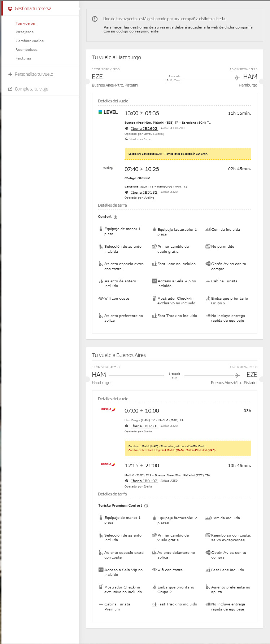Click the airplane icon beside Personaliza tu vuelo

click(10, 74)
